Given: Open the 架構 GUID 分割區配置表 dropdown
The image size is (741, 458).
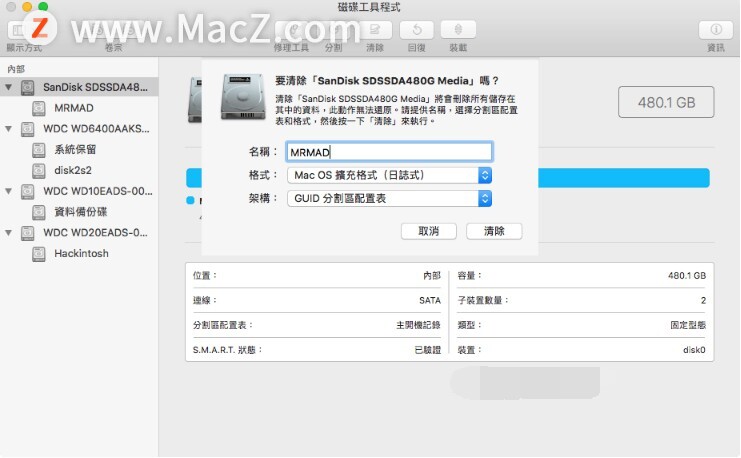Looking at the screenshot, I should [389, 199].
